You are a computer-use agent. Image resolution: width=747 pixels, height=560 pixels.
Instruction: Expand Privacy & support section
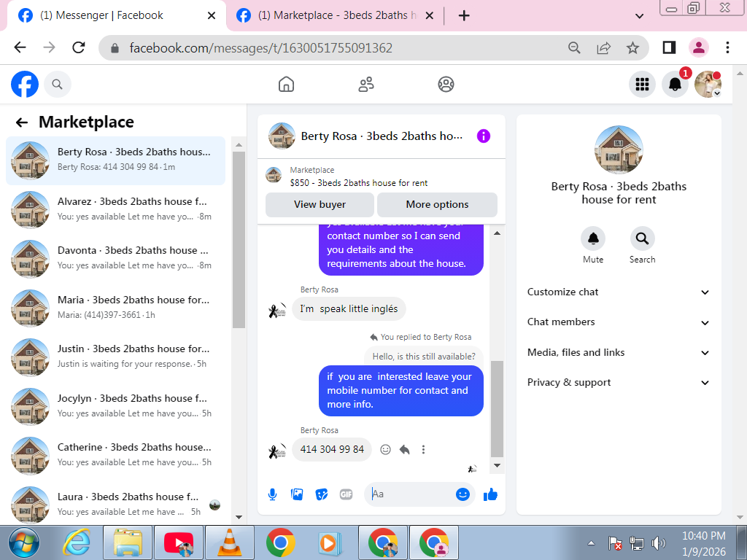(619, 383)
